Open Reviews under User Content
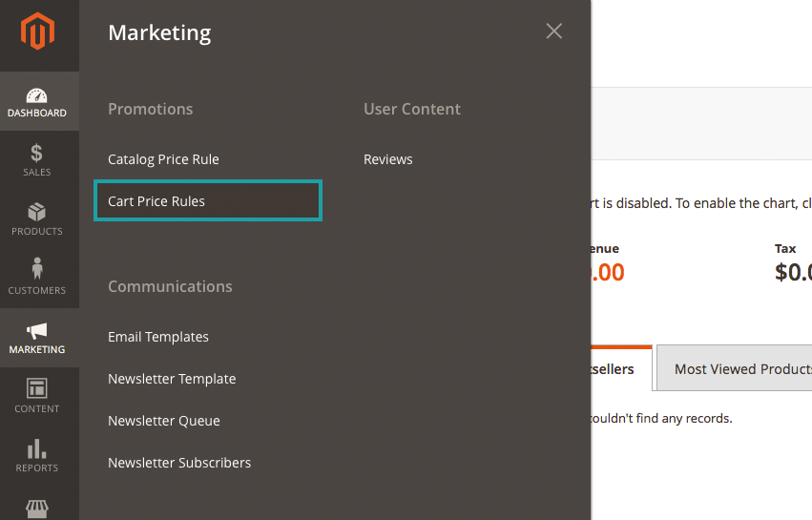Image resolution: width=812 pixels, height=520 pixels. pyautogui.click(x=387, y=159)
